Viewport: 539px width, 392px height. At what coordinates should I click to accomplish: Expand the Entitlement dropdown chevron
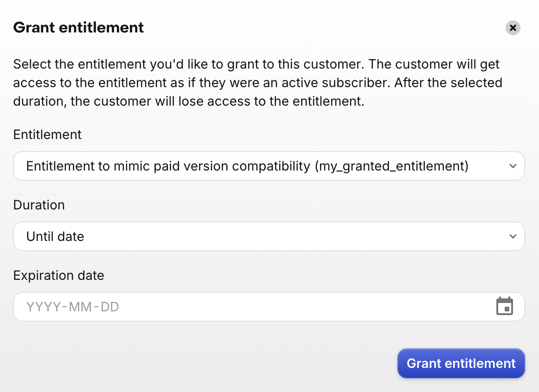coord(513,166)
